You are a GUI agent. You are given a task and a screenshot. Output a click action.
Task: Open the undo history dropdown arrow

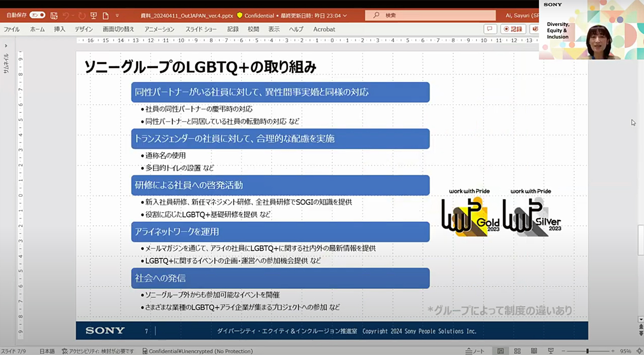click(x=73, y=16)
